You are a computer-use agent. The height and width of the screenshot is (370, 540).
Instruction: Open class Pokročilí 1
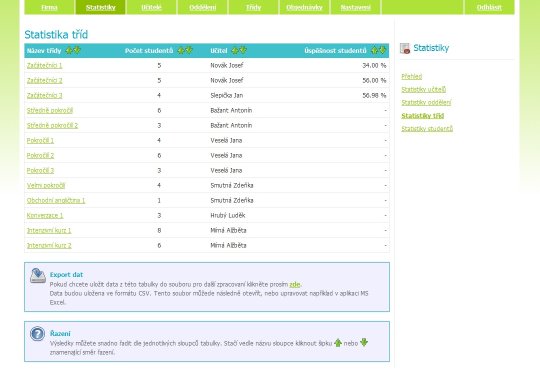40,141
